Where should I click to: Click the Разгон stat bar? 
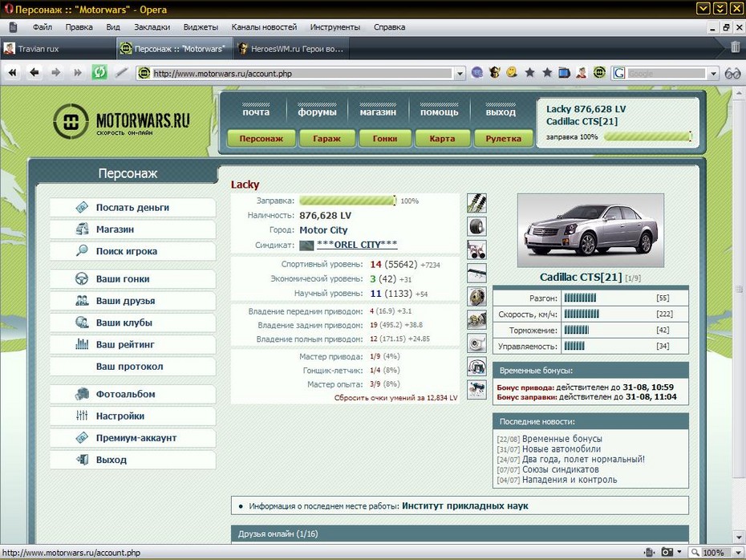[x=581, y=298]
